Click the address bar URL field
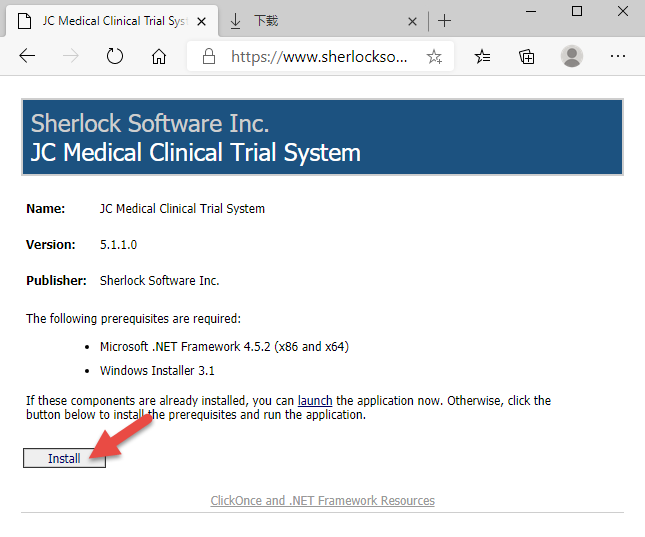This screenshot has width=645, height=537. [319, 56]
